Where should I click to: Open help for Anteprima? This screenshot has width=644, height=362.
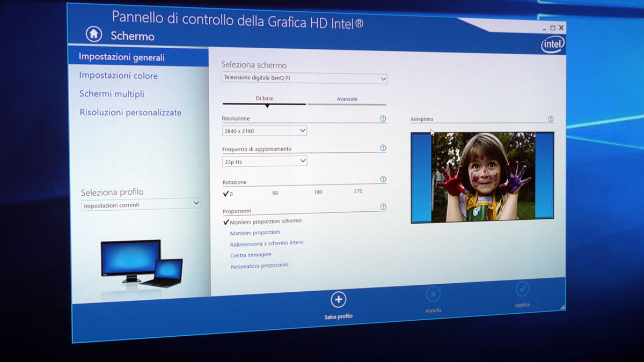point(551,119)
